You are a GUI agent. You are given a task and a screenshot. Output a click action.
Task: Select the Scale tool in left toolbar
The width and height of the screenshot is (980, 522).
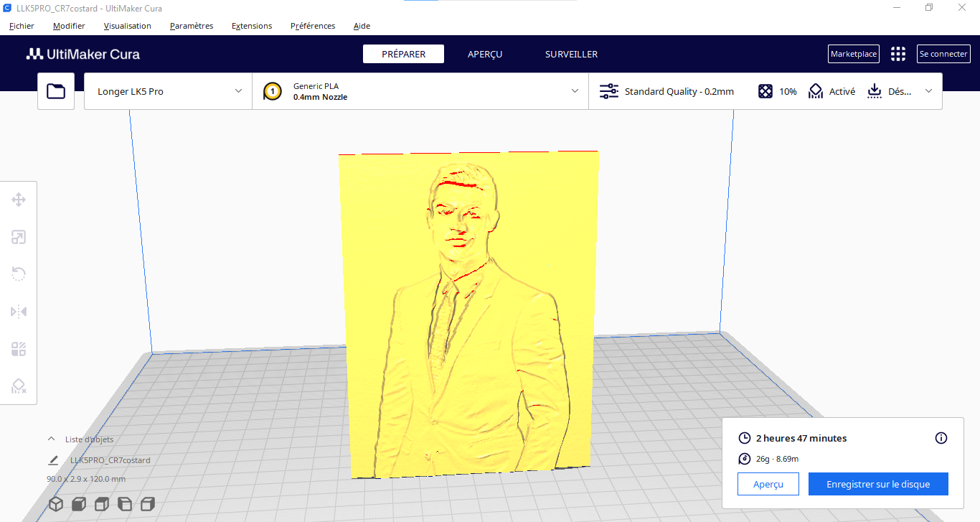[19, 237]
